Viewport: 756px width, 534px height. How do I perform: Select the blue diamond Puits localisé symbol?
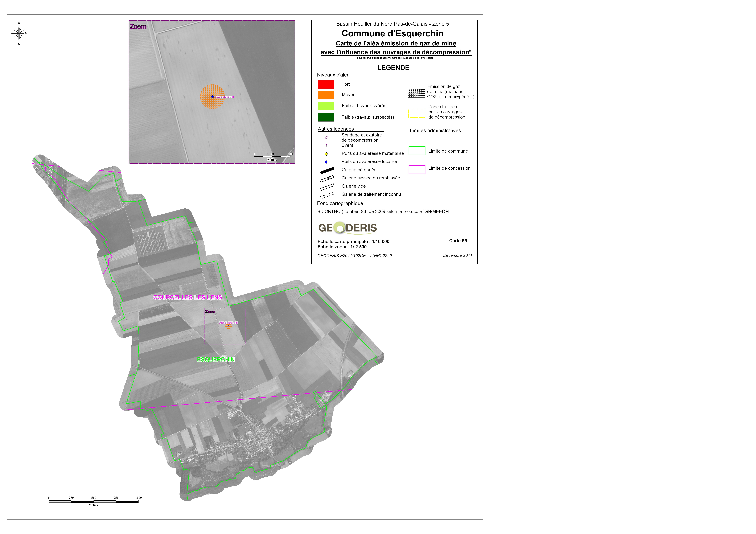pyautogui.click(x=326, y=162)
